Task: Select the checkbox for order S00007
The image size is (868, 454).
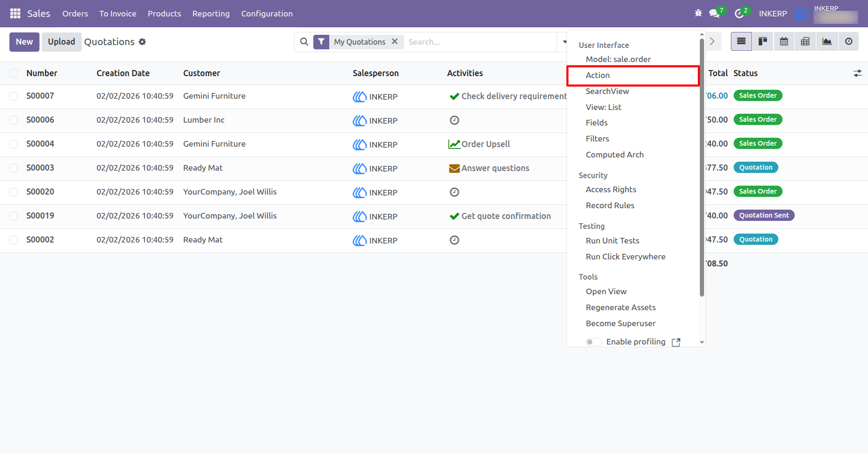Action: (x=14, y=96)
